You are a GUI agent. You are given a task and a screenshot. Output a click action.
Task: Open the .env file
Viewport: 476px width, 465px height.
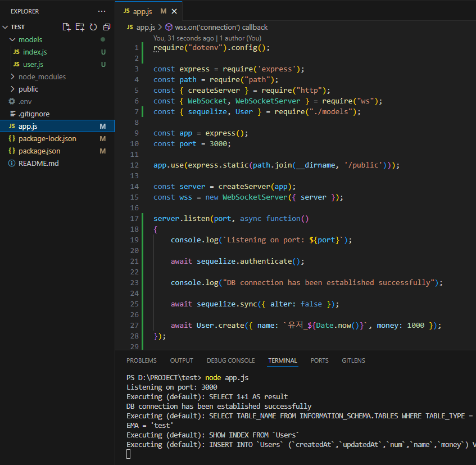25,101
